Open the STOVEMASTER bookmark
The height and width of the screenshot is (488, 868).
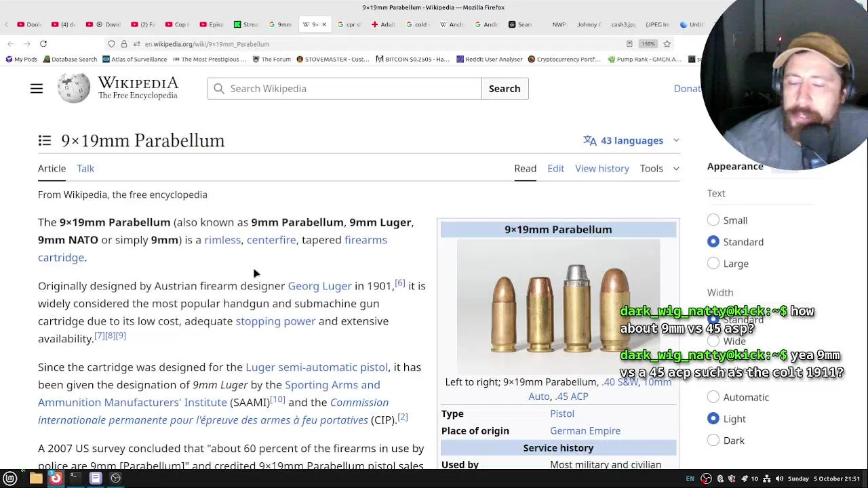tap(332, 59)
